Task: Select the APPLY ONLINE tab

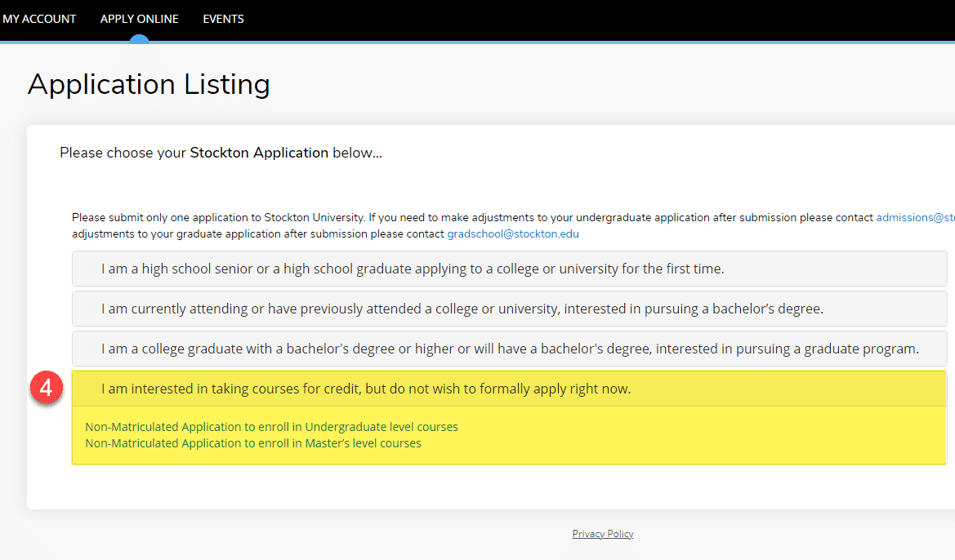Action: pos(140,19)
